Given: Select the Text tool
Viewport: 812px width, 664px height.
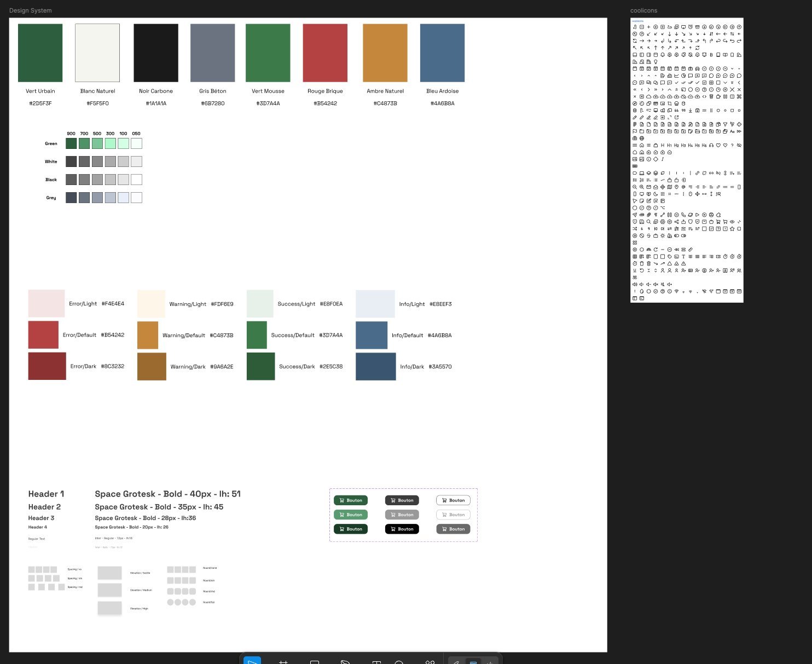Looking at the screenshot, I should pos(376,661).
